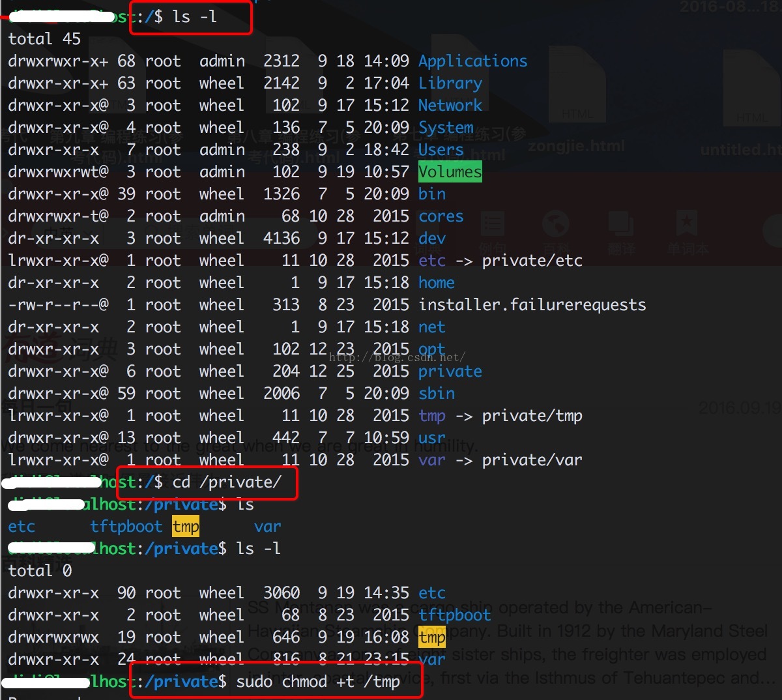
Task: Click the sbin directory entry
Action: tap(437, 394)
